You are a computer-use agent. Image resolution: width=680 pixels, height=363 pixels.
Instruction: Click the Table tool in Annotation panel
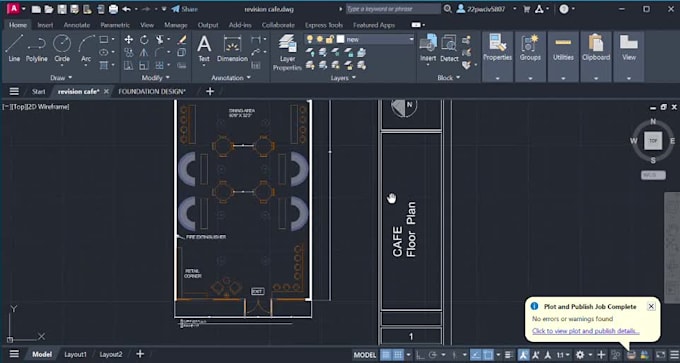[x=256, y=65]
